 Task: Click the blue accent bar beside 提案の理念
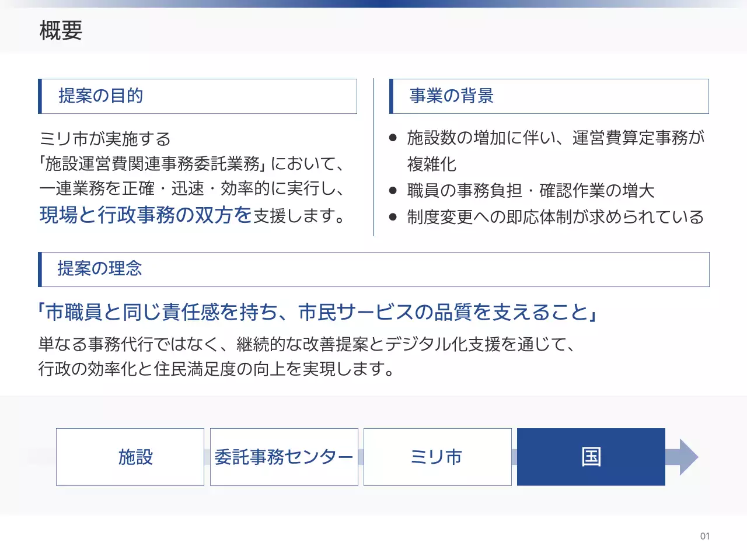point(40,269)
